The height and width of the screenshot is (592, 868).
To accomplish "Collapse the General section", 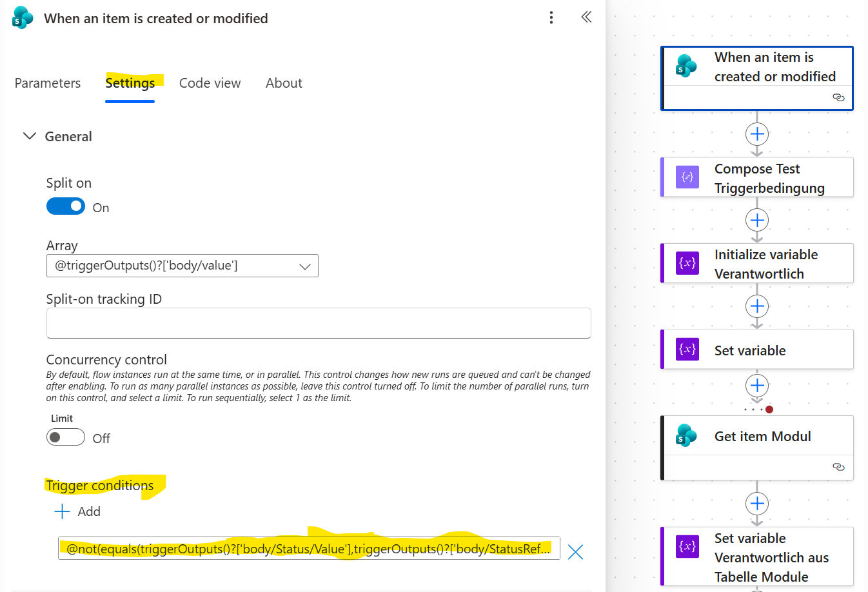I will [x=30, y=136].
